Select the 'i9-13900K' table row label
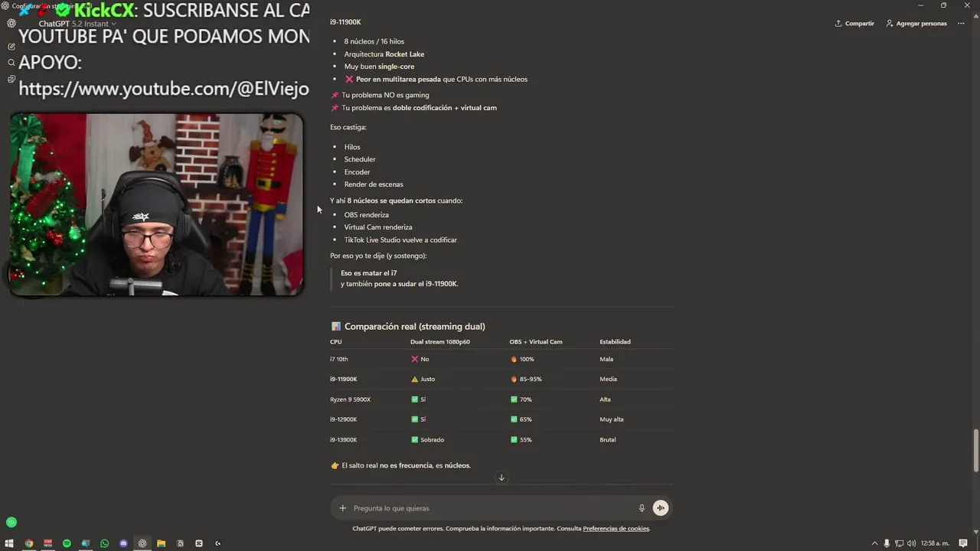This screenshot has width=980, height=551. point(344,440)
